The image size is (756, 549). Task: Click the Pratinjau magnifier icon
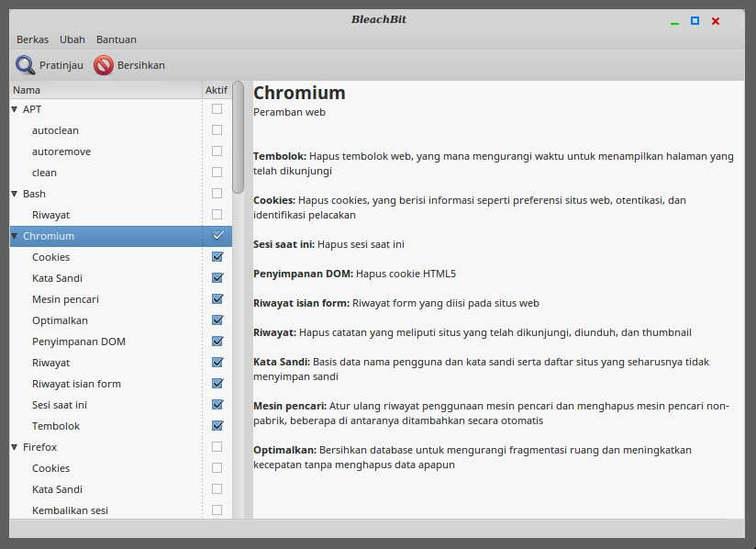point(25,65)
